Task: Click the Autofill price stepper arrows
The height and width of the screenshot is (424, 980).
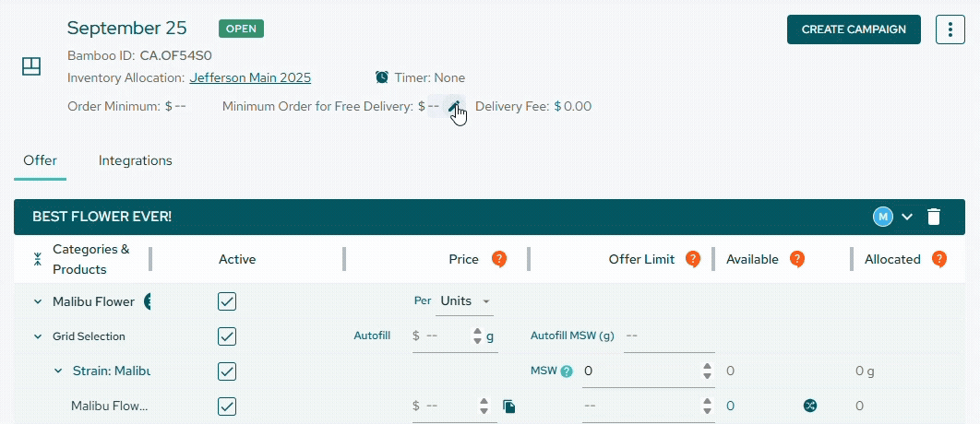Action: [477, 336]
